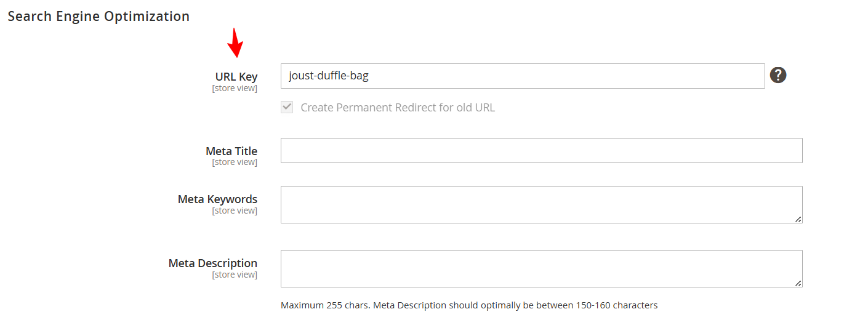Click the URL Key help question mark icon

[x=778, y=76]
